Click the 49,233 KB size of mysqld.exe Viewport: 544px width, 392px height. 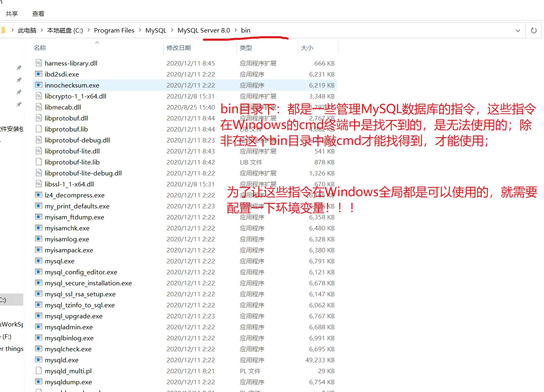[x=320, y=360]
